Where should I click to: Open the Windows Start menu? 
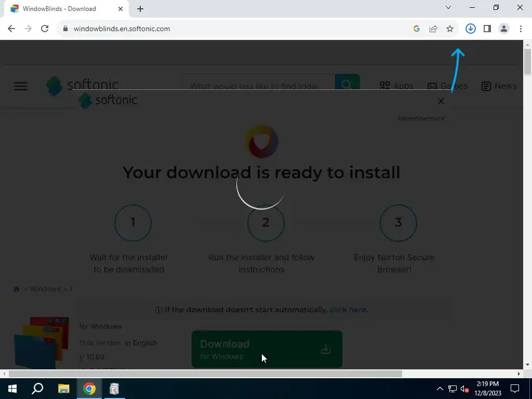(x=12, y=389)
